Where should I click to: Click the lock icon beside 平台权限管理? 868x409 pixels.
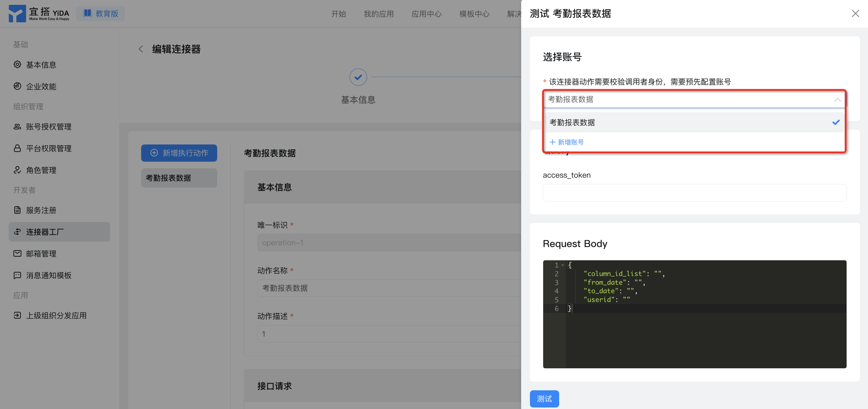17,148
